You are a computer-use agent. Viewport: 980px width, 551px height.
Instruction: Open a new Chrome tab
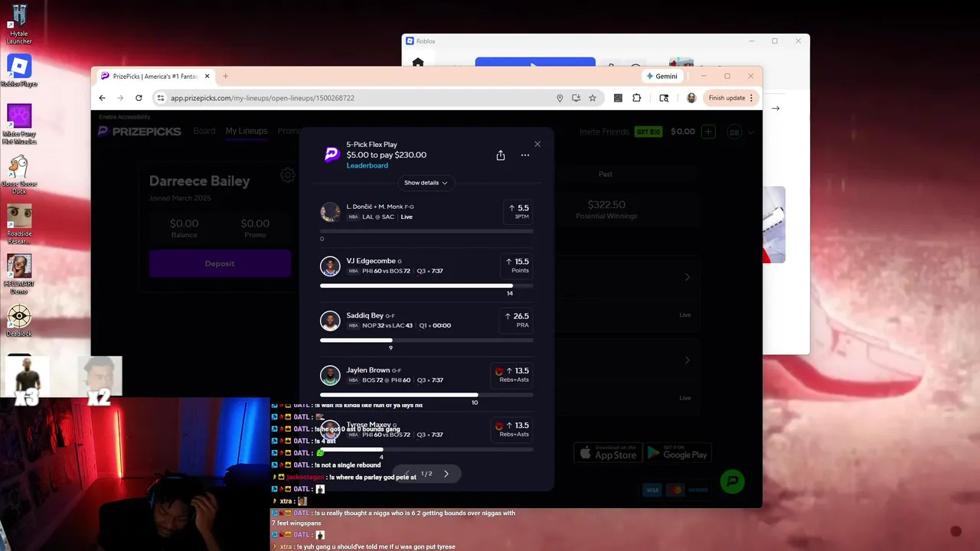tap(225, 76)
